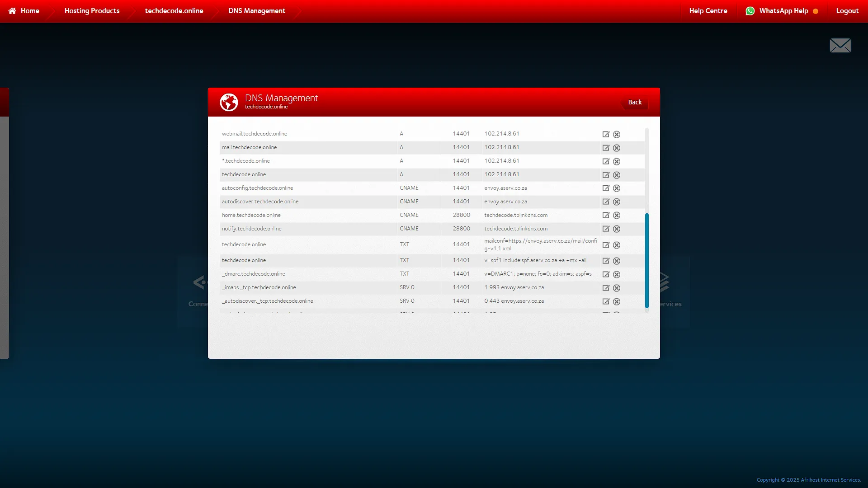Select the v=DMARC1 record value text

pos(538,274)
